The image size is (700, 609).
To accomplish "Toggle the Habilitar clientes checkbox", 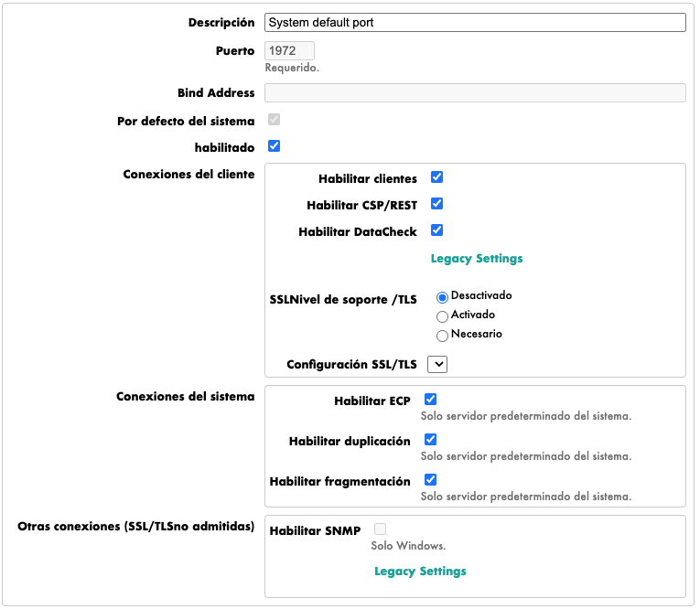I will click(x=437, y=177).
